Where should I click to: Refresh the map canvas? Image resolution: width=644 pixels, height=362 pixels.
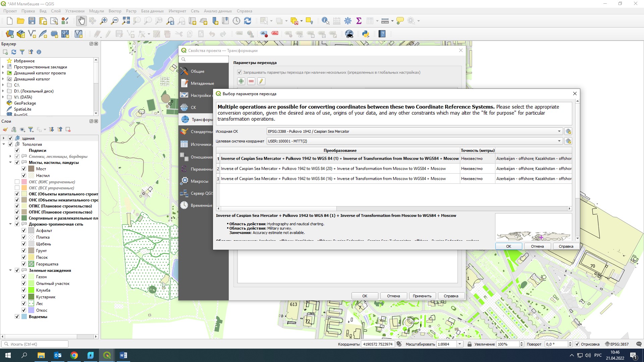(248, 21)
